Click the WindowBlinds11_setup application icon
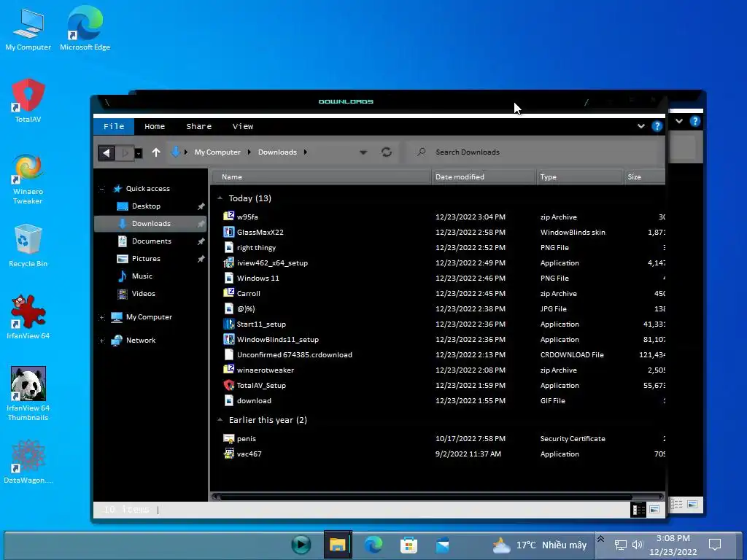This screenshot has width=747, height=560. pyautogui.click(x=228, y=339)
